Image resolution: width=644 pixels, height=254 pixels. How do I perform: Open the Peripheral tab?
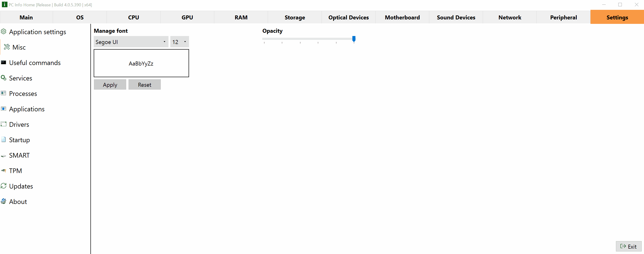[x=564, y=17]
